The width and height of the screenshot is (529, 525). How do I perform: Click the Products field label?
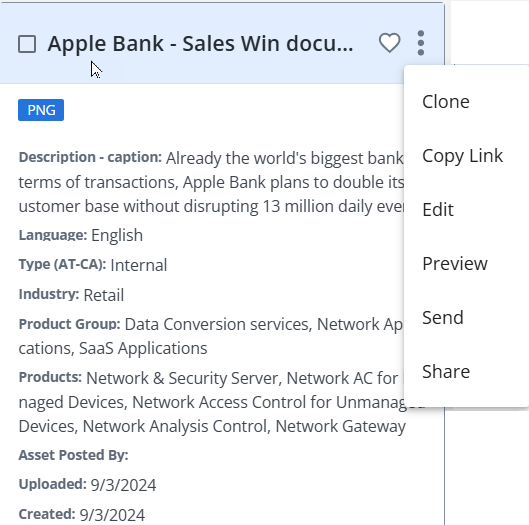(50, 377)
